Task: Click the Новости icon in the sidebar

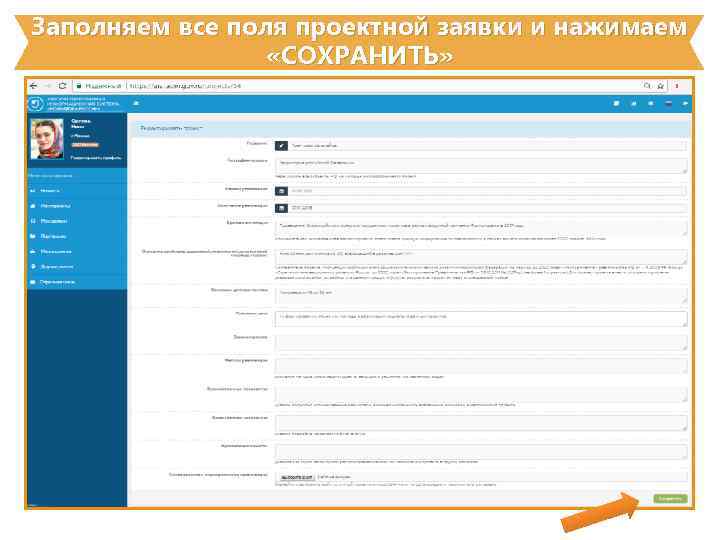Action: [33, 191]
